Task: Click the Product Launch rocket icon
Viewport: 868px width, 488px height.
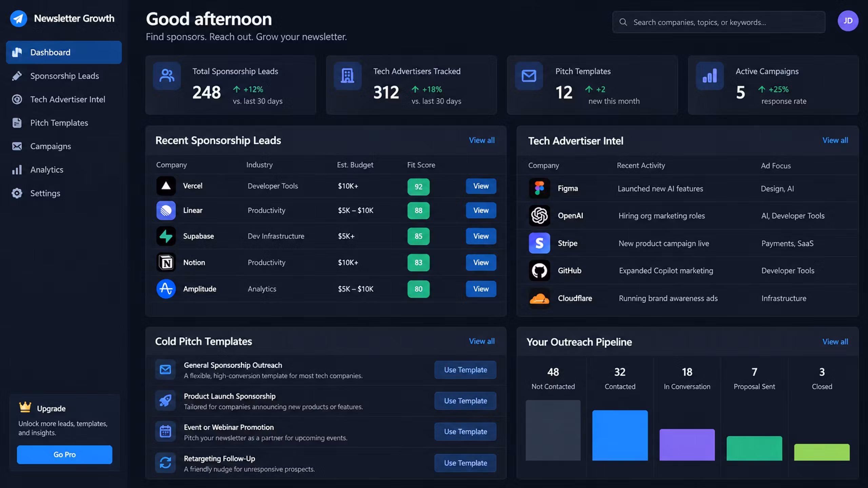Action: point(165,401)
